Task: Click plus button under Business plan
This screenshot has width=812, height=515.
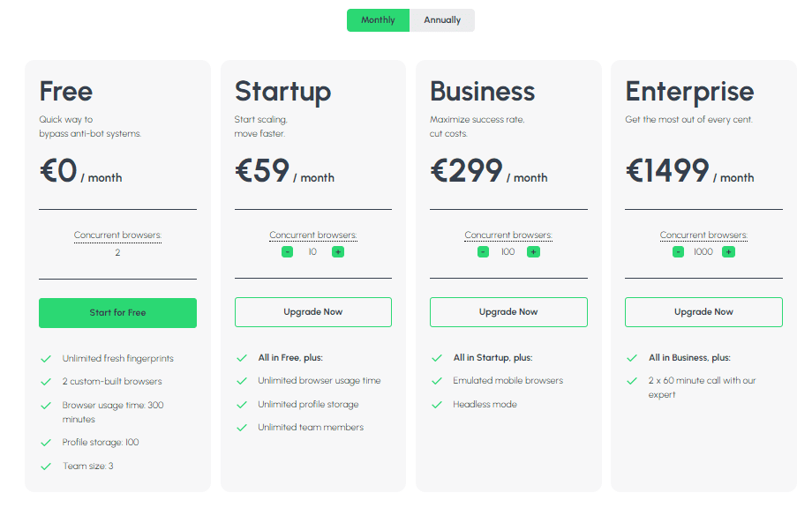Action: point(533,252)
